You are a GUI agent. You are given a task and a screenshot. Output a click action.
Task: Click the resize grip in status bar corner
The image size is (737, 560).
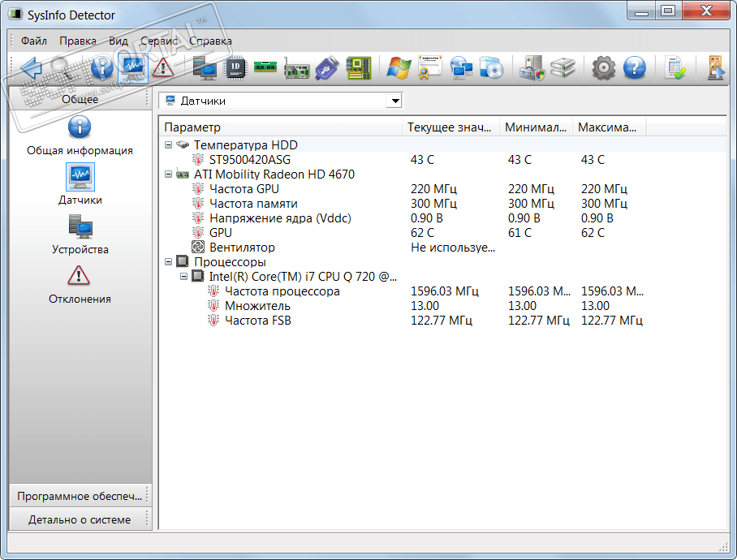723,547
